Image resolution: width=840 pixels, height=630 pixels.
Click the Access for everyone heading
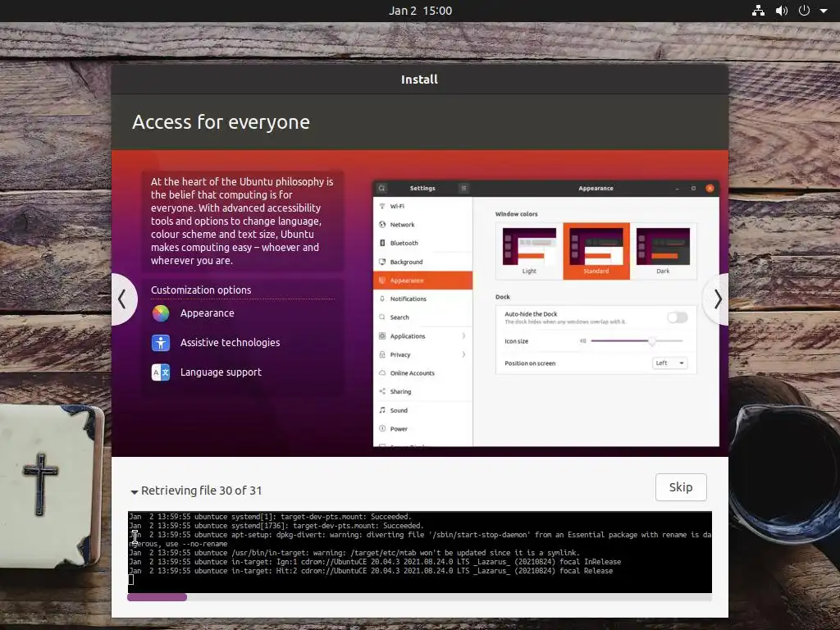coord(221,122)
